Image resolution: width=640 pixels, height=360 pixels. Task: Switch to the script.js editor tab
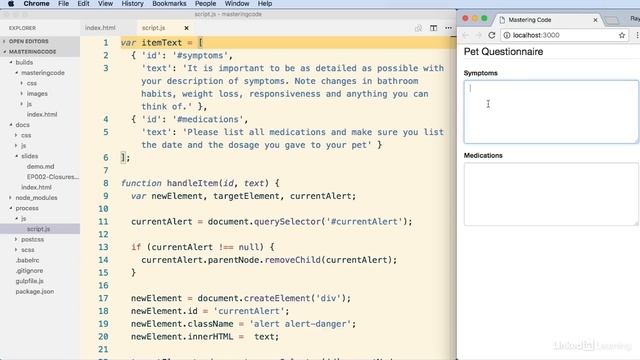[153, 28]
